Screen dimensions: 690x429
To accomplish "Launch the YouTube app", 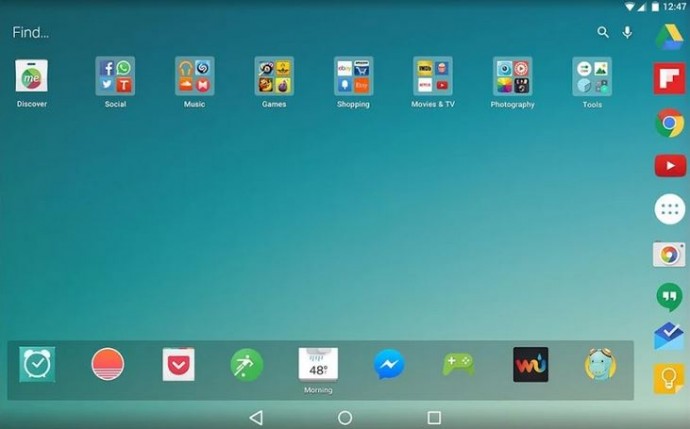I will 669,166.
